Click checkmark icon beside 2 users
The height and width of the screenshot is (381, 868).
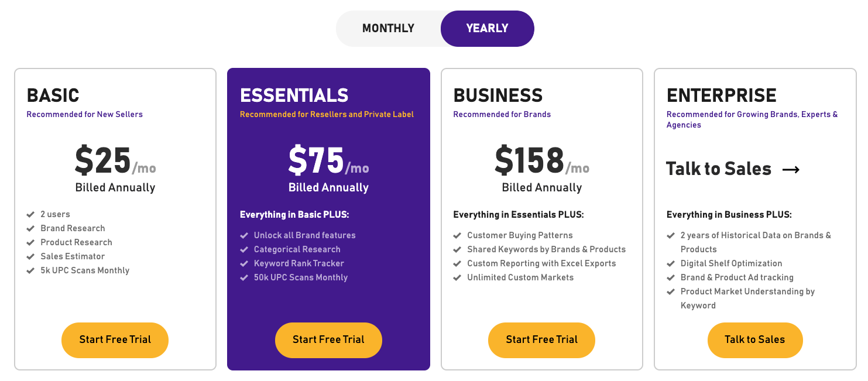click(x=30, y=214)
